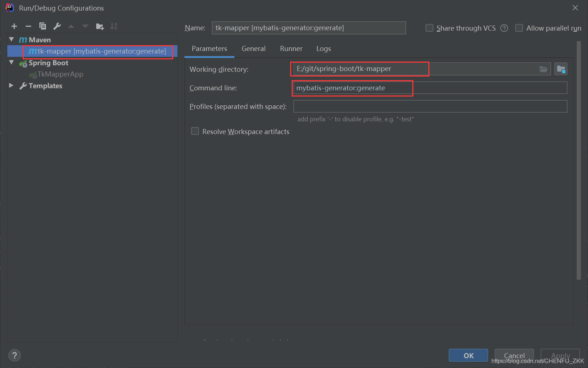The image size is (588, 368).
Task: Click the Command line field
Action: [430, 88]
